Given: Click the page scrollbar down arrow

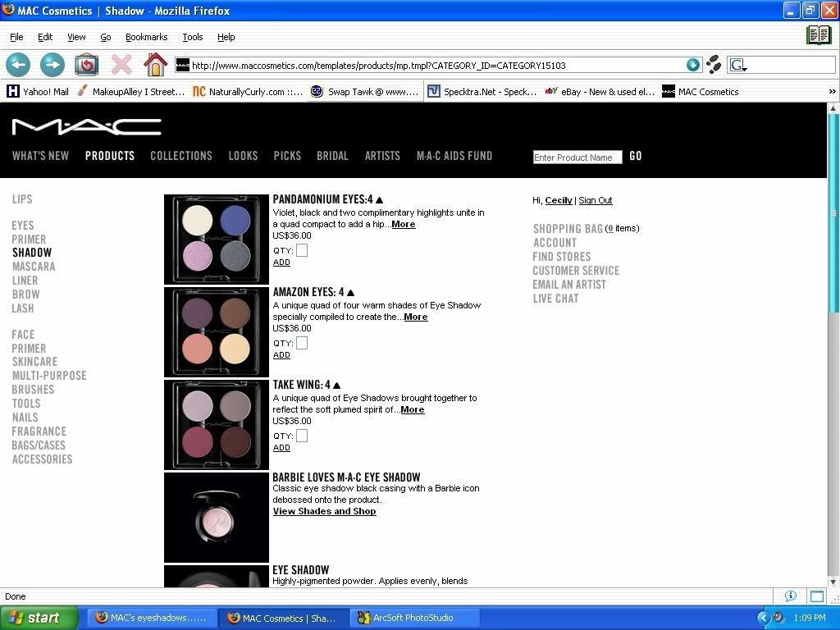Looking at the screenshot, I should (833, 582).
